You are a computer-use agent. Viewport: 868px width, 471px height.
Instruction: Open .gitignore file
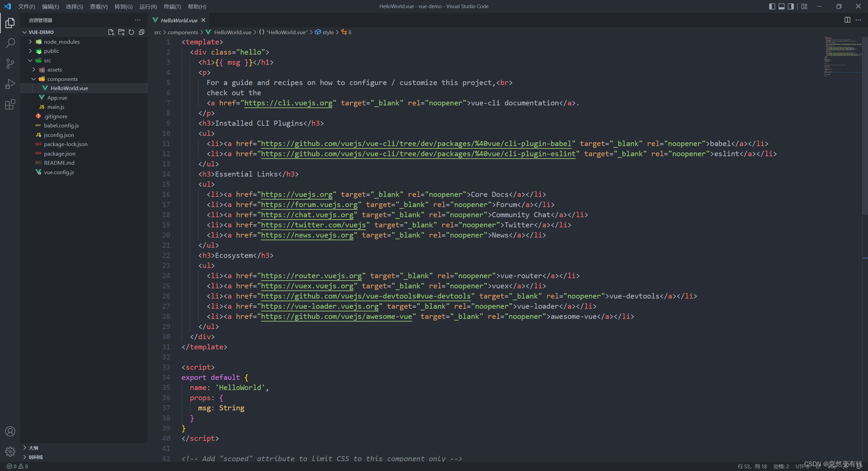tap(84, 116)
